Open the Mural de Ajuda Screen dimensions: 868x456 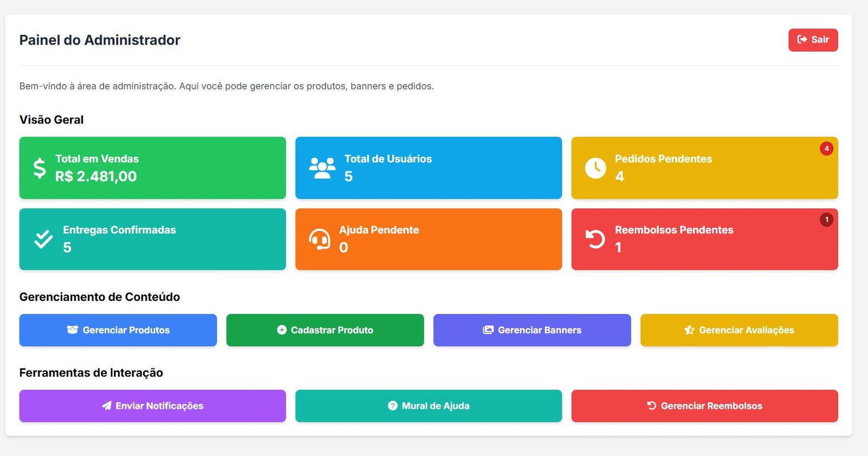pos(429,406)
